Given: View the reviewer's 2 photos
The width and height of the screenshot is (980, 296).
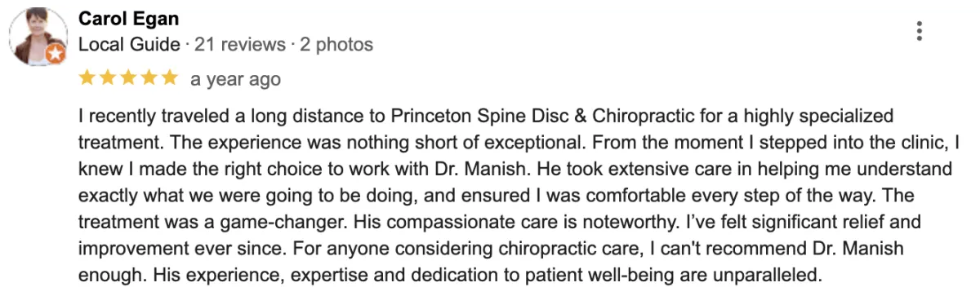Looking at the screenshot, I should coord(336,44).
